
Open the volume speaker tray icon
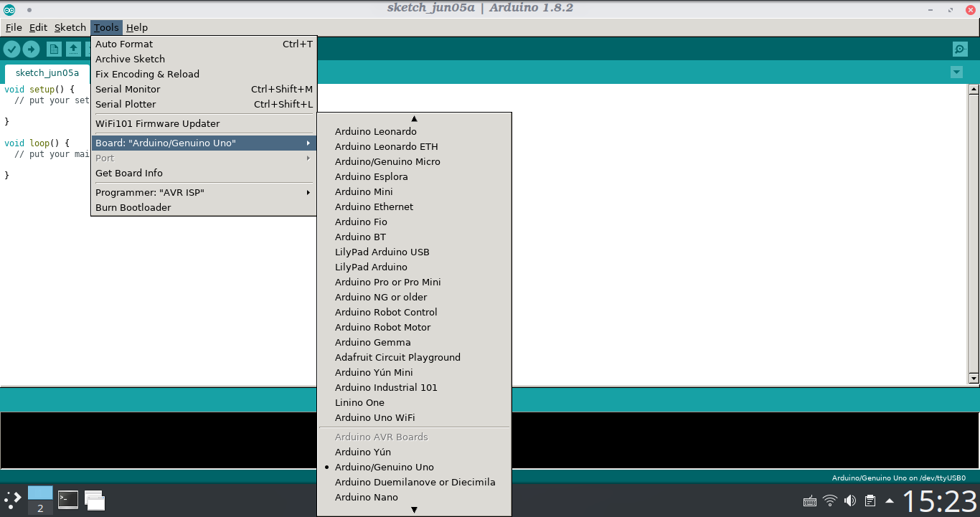850,501
